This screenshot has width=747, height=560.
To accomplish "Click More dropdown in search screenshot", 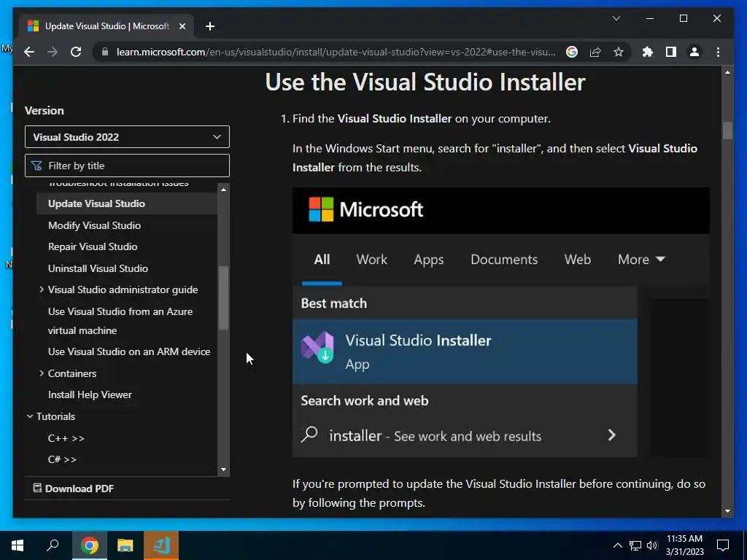I will pos(641,260).
